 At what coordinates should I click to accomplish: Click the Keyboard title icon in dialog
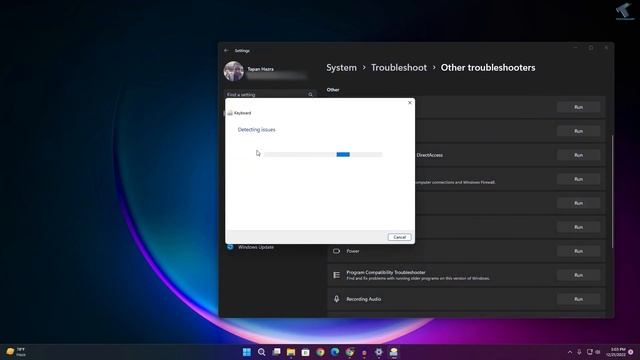(230, 113)
